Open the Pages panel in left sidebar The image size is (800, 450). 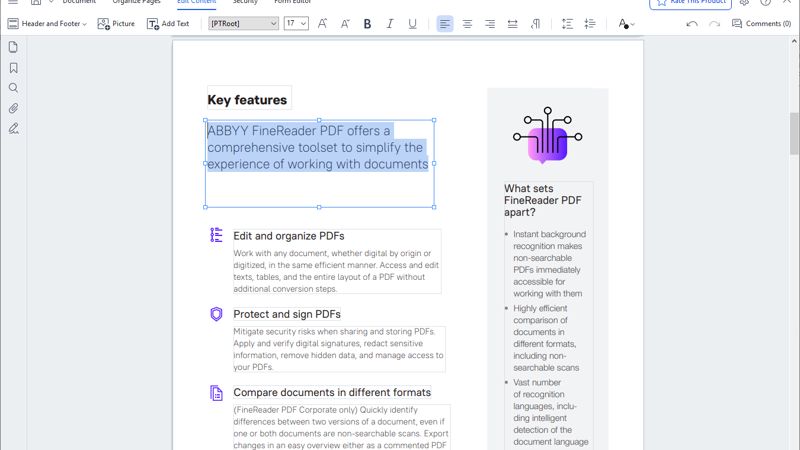tap(13, 47)
